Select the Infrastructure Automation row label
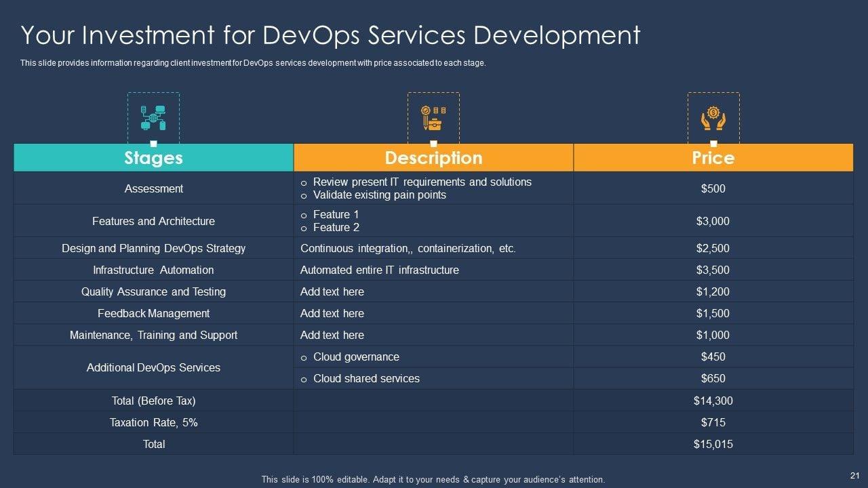The image size is (868, 488). tap(153, 270)
